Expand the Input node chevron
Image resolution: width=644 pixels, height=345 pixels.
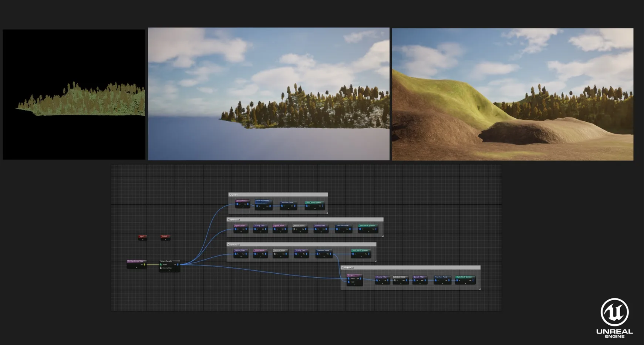143,239
